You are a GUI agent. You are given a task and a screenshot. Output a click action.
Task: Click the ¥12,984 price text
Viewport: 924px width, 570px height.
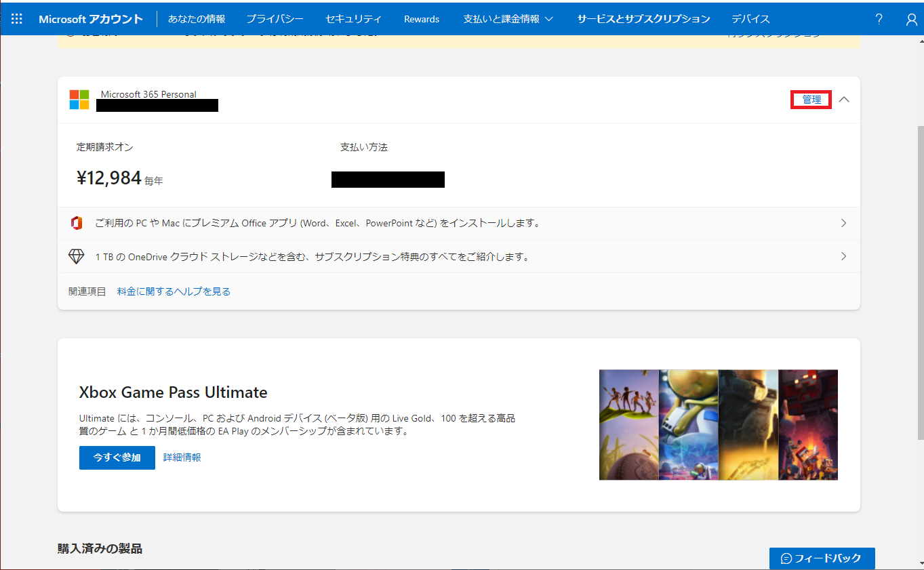pos(109,178)
